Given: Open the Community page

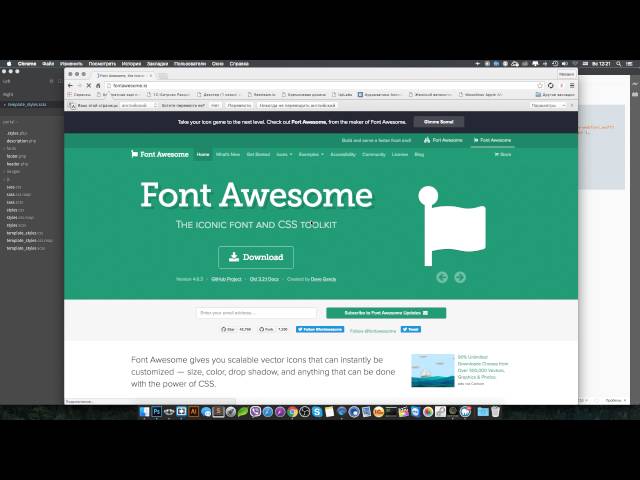Looking at the screenshot, I should coord(374,154).
